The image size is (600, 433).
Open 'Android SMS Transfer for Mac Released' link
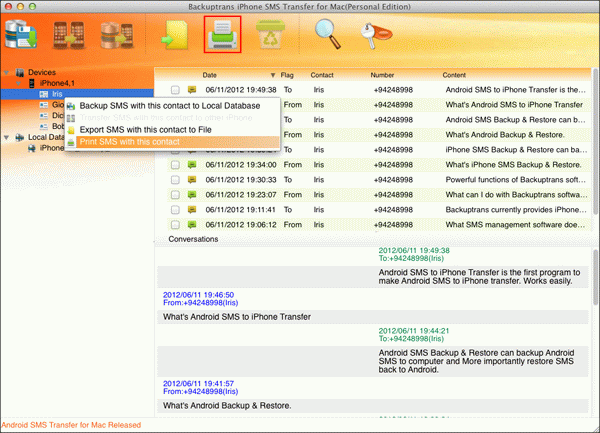[71, 425]
